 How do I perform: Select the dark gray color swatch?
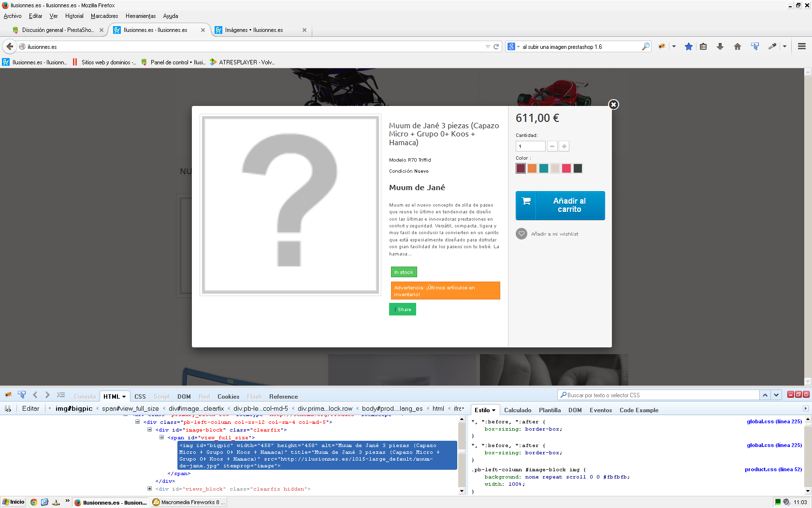[x=578, y=168]
